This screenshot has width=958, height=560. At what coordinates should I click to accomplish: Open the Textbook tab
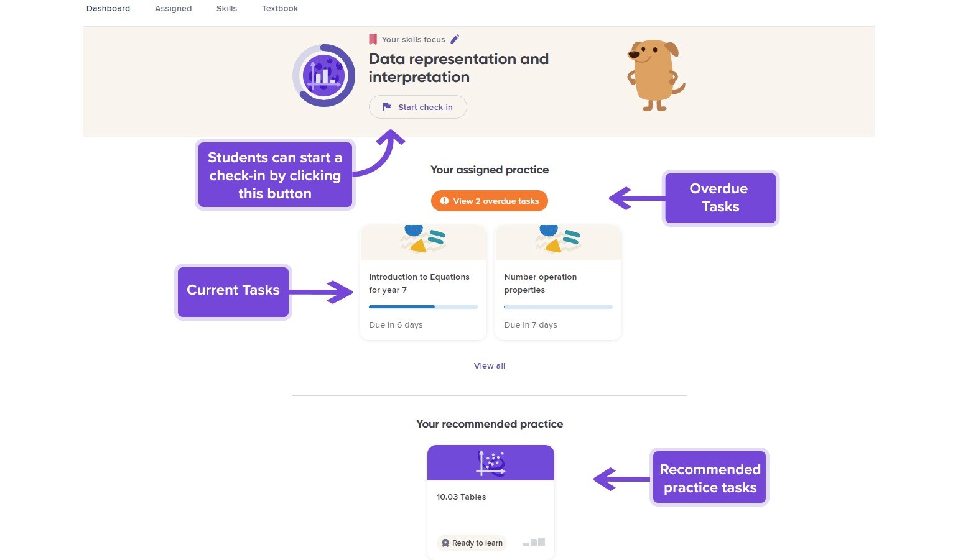coord(280,9)
